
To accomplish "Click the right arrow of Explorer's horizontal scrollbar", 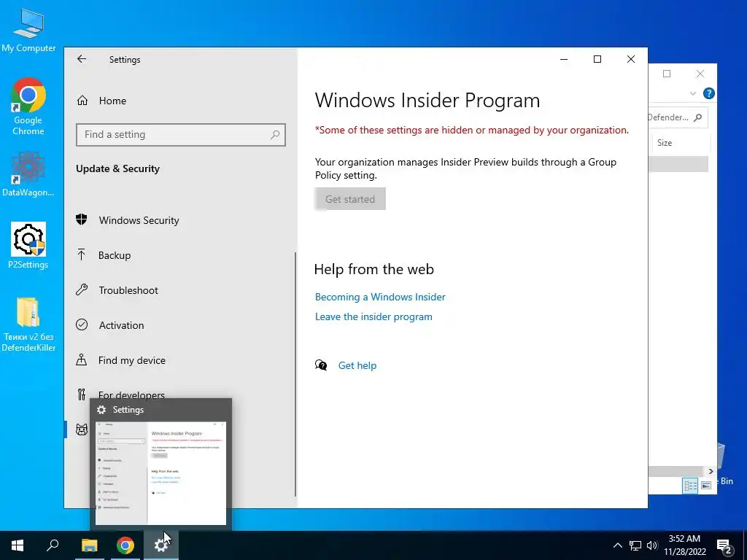I will [711, 472].
